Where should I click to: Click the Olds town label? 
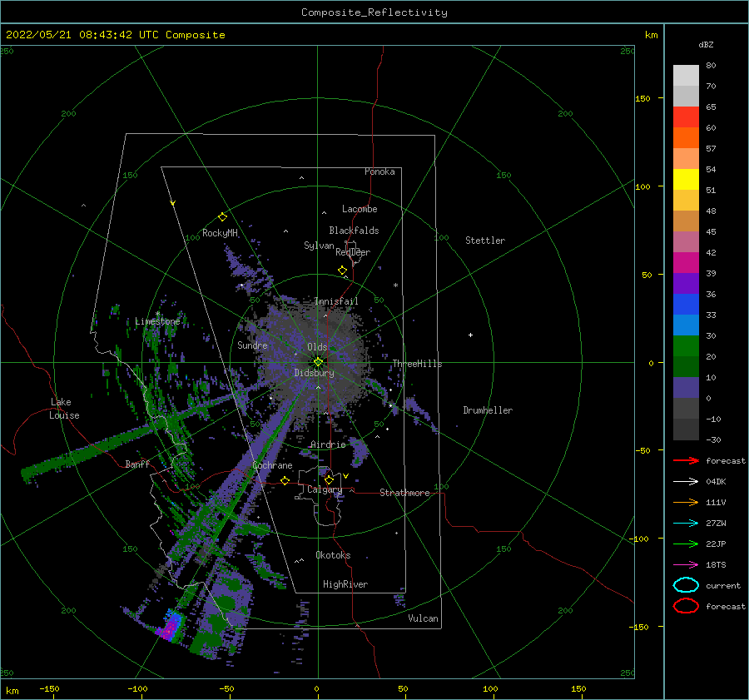(x=317, y=347)
